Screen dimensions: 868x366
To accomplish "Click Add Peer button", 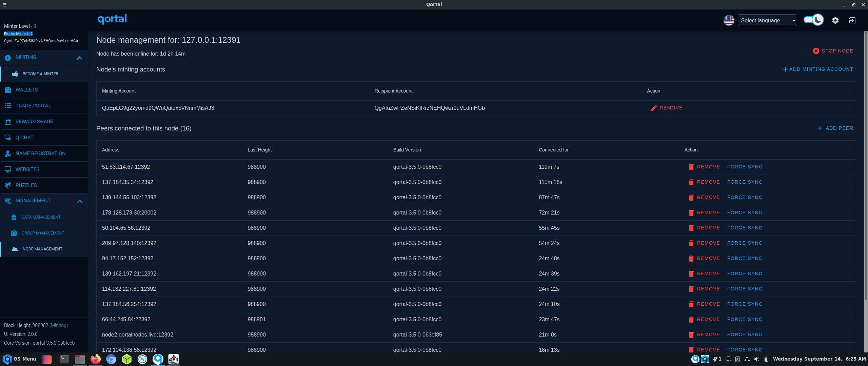I will click(x=835, y=128).
